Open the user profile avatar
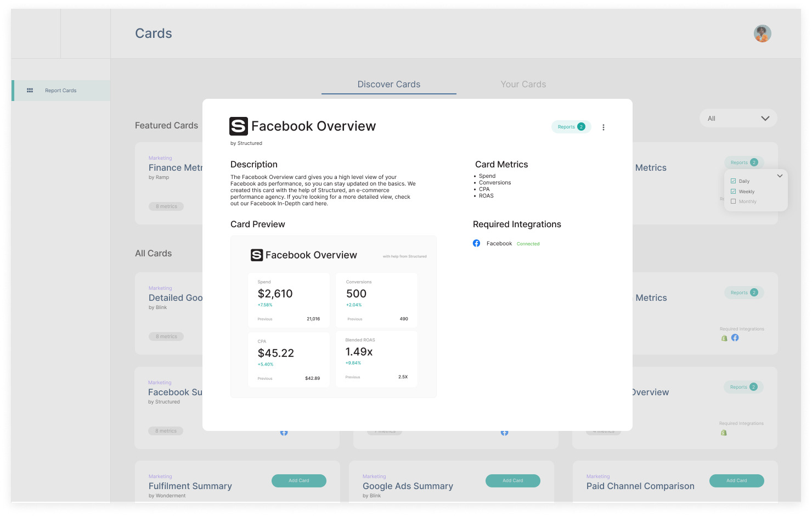 click(762, 33)
